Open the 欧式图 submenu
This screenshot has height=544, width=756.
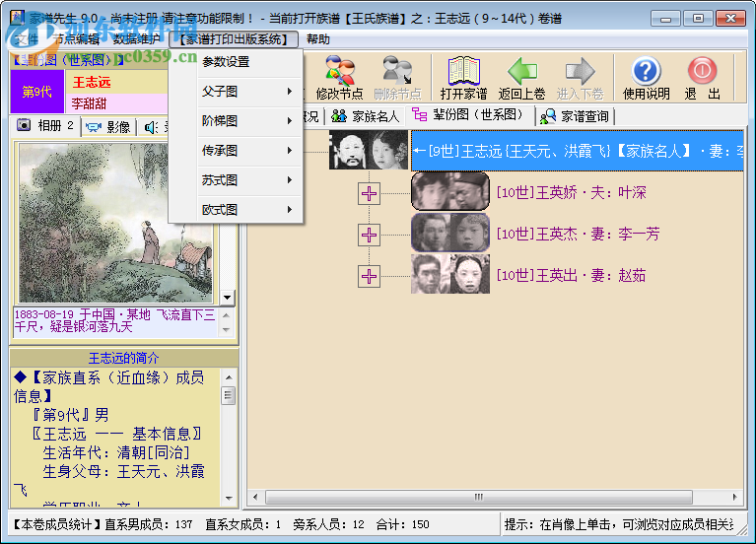tap(236, 210)
